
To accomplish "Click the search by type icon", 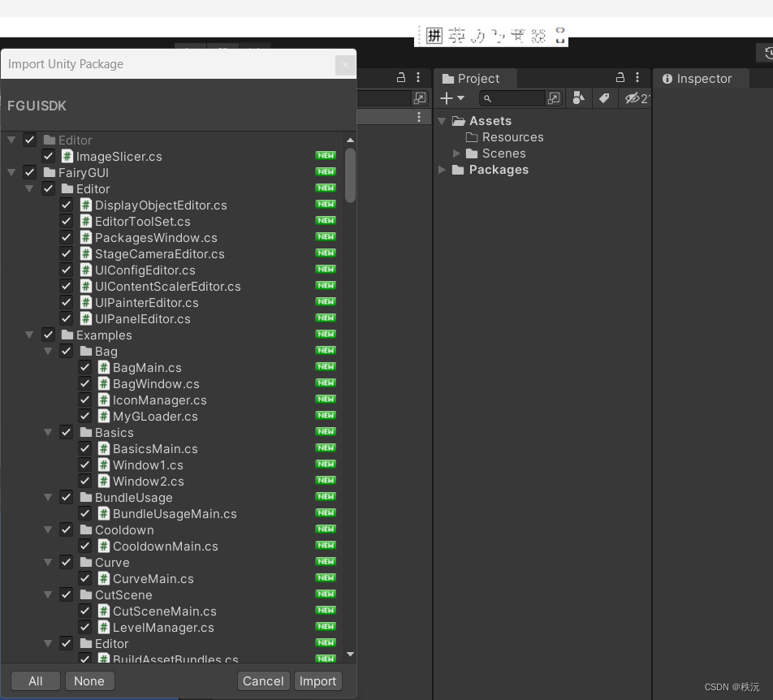I will (578, 98).
